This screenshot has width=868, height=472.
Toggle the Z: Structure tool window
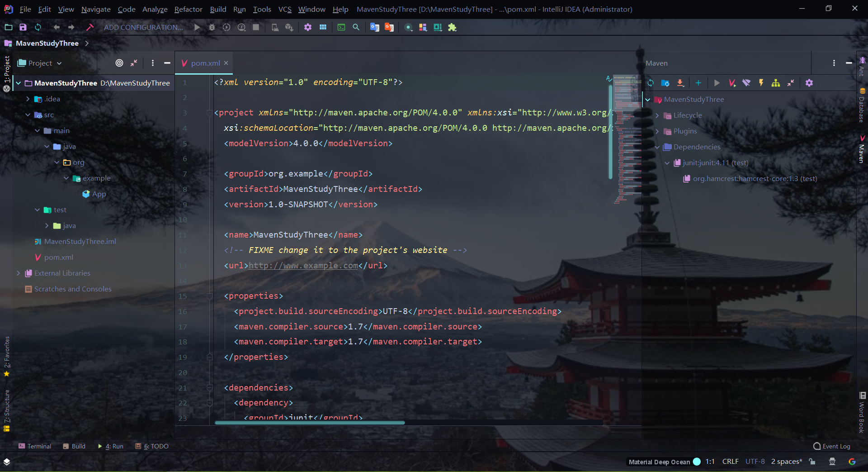coord(7,410)
